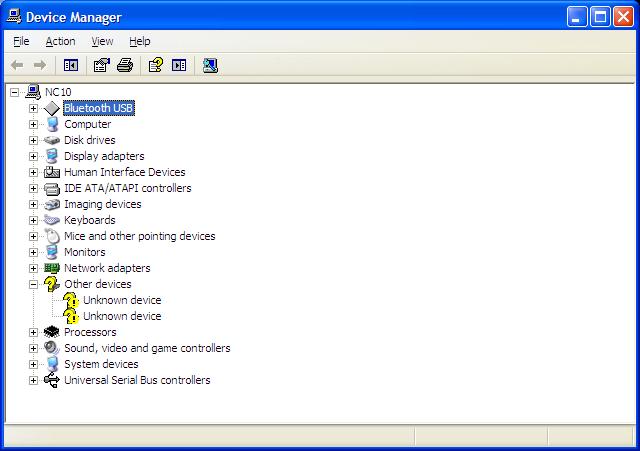This screenshot has height=451, width=640.
Task: Expand the Bluetooth USB node
Action: pyautogui.click(x=33, y=109)
